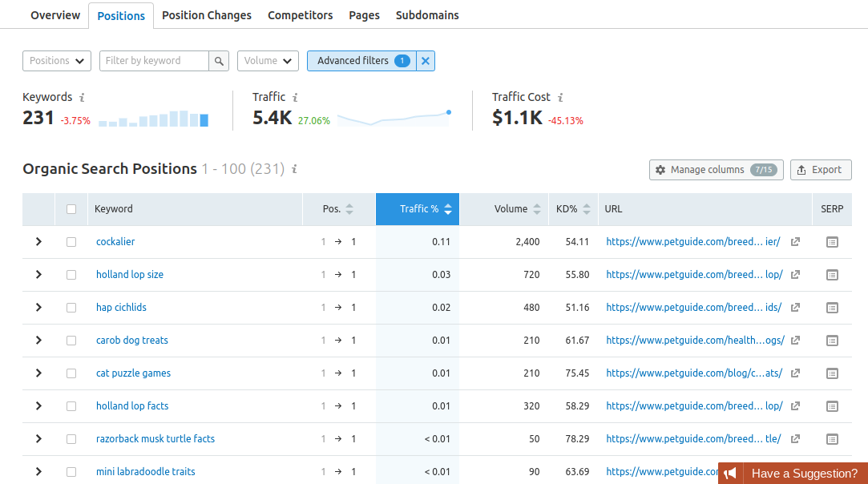View the SERP icon for carob dog treats row

[832, 340]
